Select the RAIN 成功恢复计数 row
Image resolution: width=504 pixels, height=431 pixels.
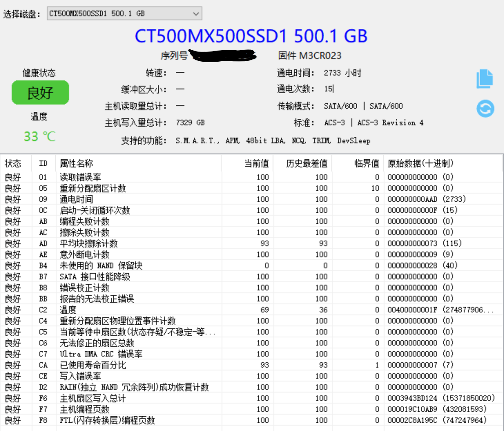251,387
